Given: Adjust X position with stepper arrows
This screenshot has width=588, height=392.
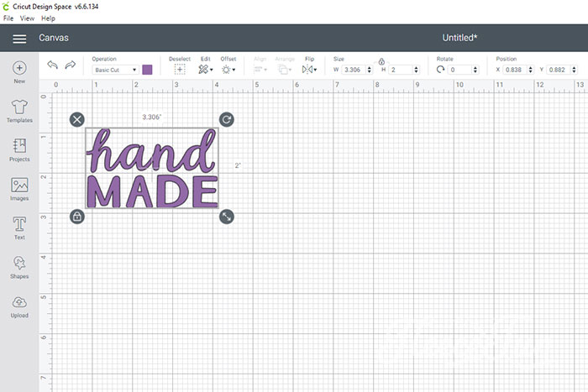Looking at the screenshot, I should [531, 70].
